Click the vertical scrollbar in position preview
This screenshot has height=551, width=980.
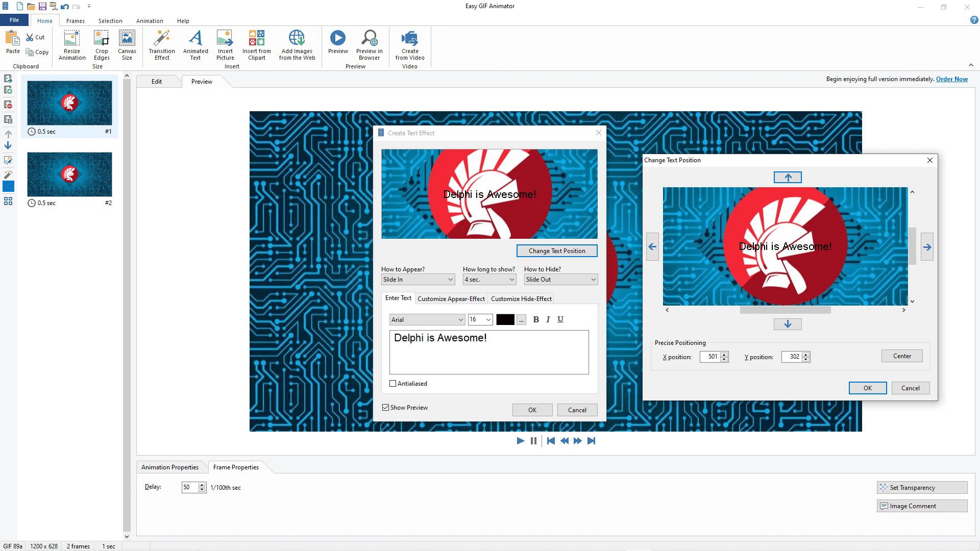point(913,246)
